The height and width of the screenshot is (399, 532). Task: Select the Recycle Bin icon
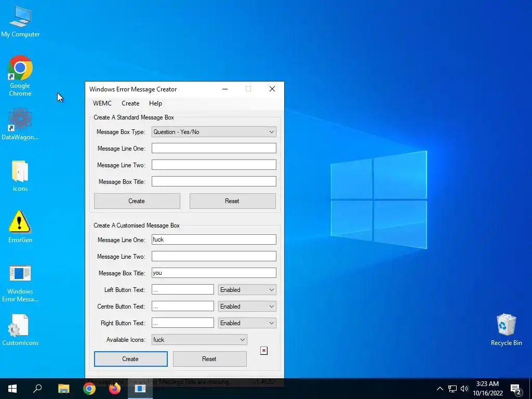pyautogui.click(x=506, y=330)
